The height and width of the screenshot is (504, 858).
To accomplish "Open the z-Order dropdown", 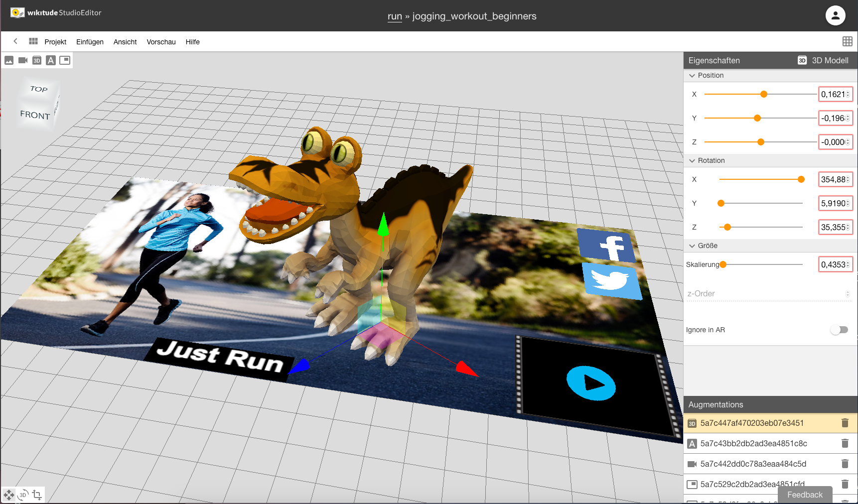I will (847, 293).
